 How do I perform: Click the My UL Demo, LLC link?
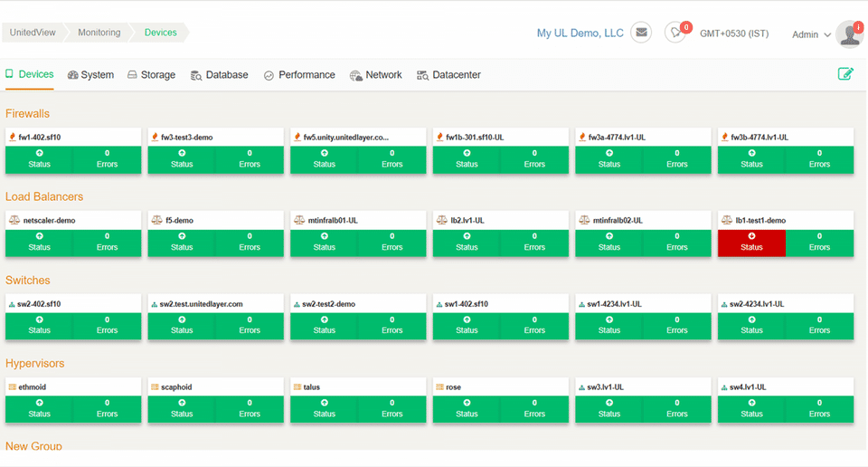580,33
